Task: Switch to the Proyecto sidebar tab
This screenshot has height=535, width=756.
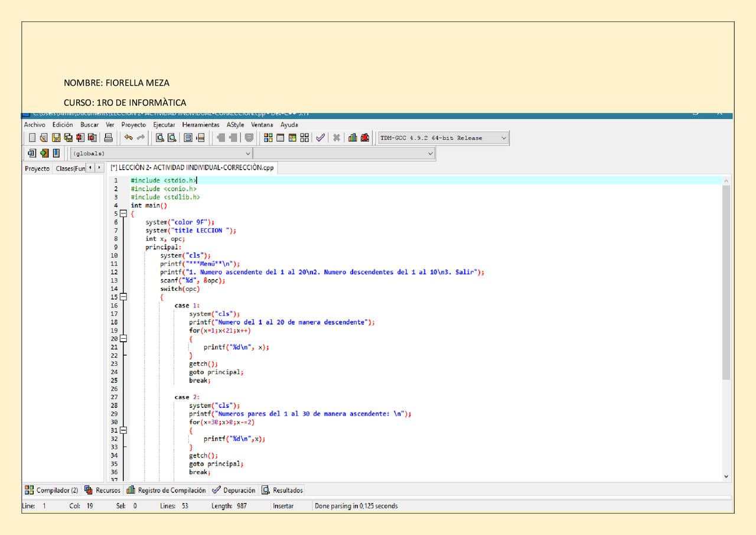Action: pos(37,168)
